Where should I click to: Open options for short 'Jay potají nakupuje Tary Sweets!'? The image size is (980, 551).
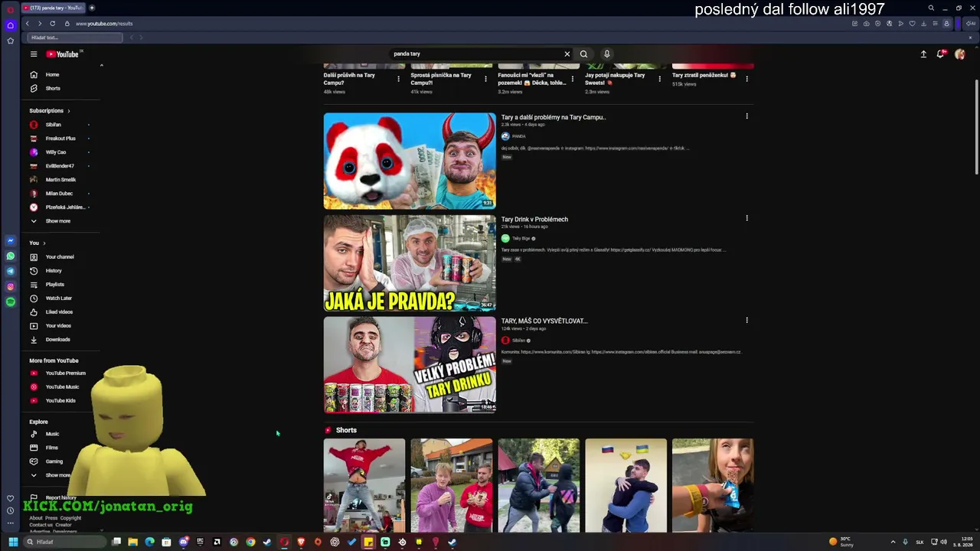[659, 79]
